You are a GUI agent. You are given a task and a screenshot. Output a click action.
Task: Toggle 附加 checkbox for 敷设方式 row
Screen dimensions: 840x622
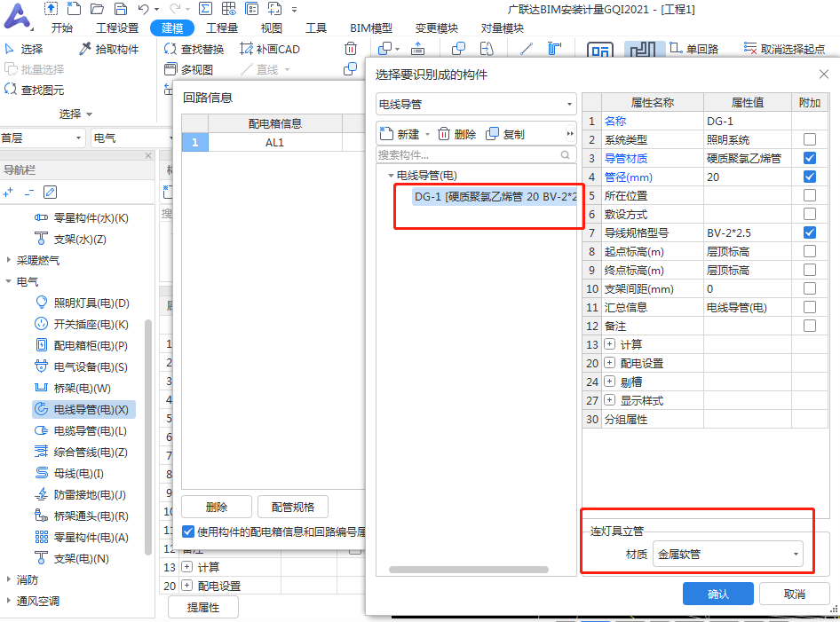point(810,214)
